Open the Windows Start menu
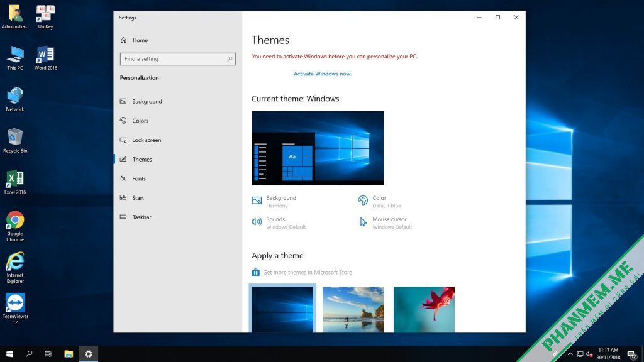This screenshot has width=644, height=362. pos(9,354)
